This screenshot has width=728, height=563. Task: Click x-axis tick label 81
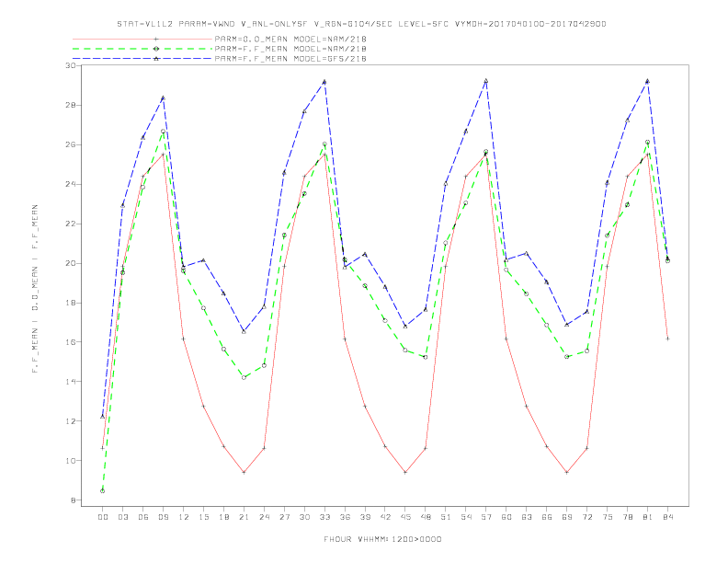click(648, 517)
